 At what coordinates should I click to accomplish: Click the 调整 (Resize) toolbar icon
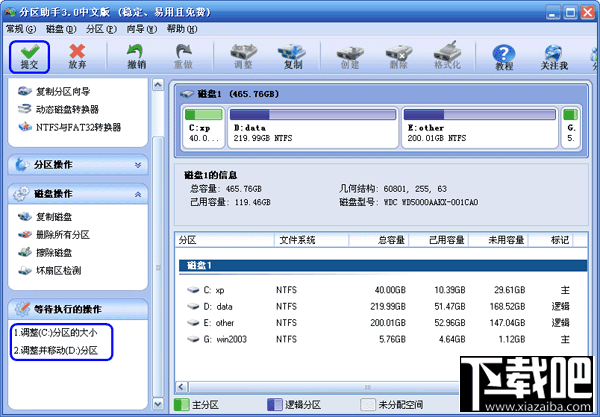click(x=243, y=52)
